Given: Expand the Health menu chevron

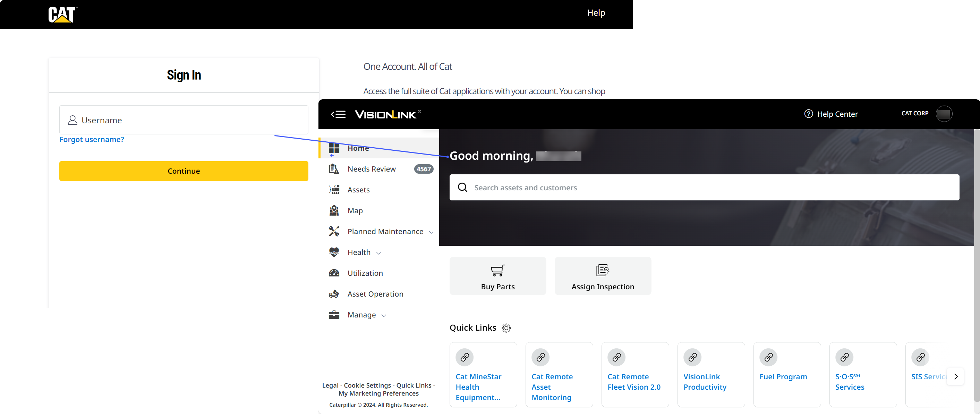Looking at the screenshot, I should tap(378, 253).
